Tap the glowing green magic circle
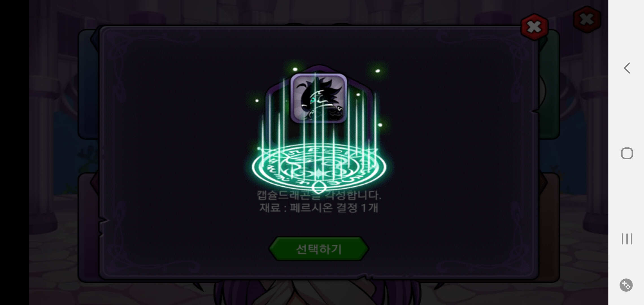The height and width of the screenshot is (305, 644). coord(319,166)
